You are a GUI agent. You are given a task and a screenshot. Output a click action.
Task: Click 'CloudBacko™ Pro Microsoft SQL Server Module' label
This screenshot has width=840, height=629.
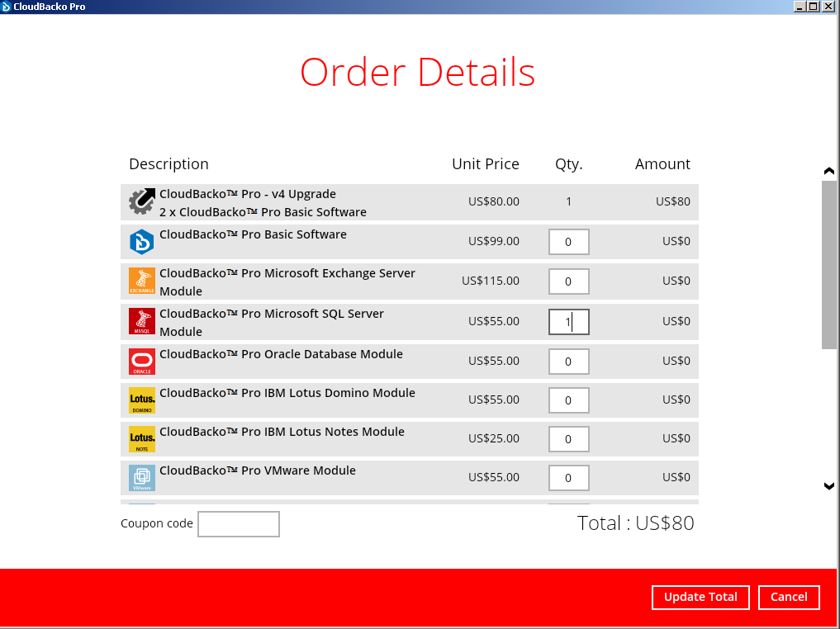[272, 322]
